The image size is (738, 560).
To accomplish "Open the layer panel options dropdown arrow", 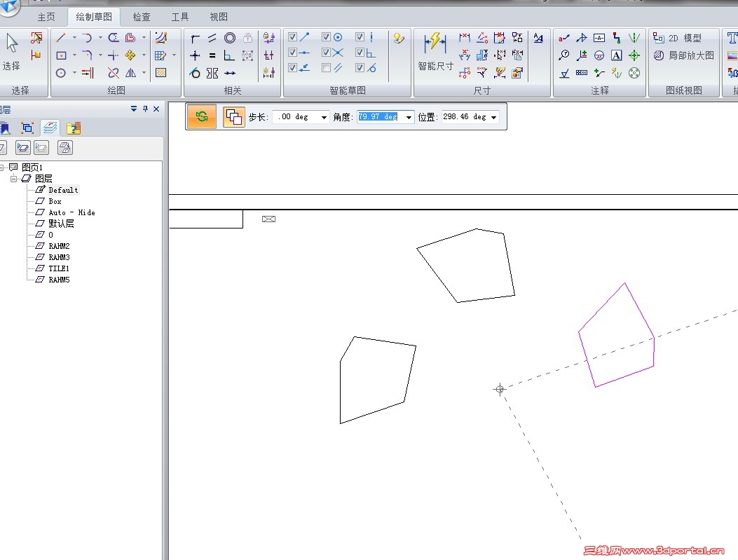I will pos(134,109).
